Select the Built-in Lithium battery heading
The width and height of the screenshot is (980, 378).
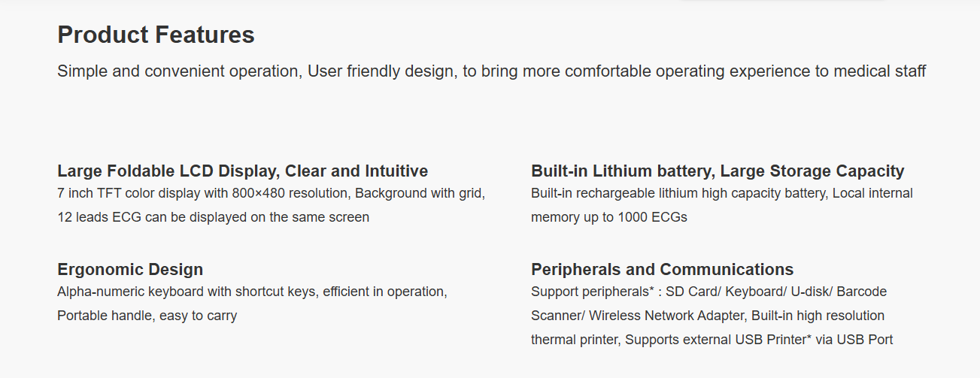718,171
